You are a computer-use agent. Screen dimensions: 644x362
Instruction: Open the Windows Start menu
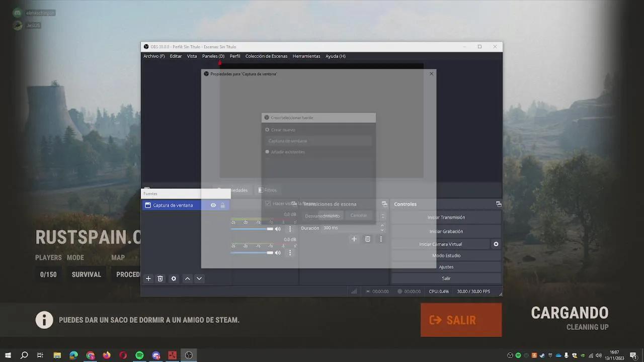point(8,355)
